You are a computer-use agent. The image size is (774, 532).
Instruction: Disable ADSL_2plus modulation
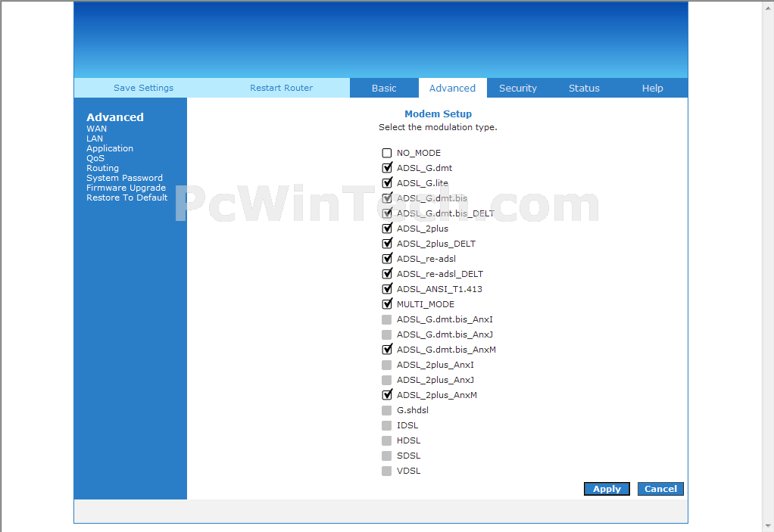(x=387, y=229)
